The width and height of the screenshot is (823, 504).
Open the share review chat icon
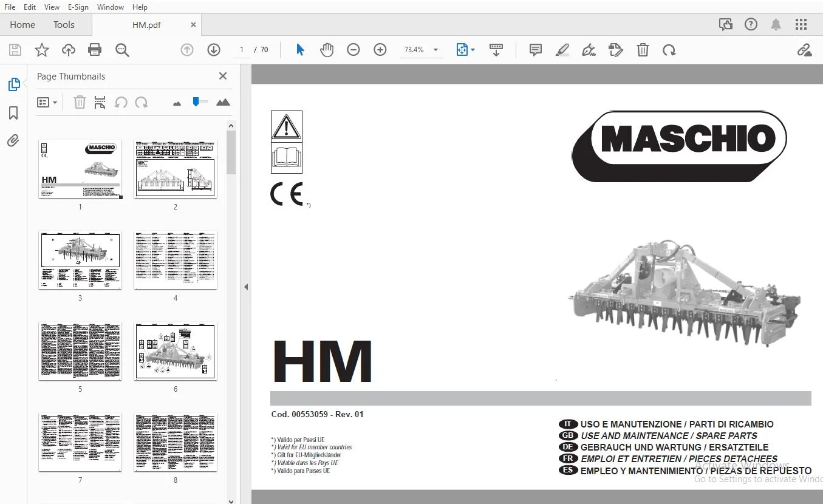tap(726, 25)
